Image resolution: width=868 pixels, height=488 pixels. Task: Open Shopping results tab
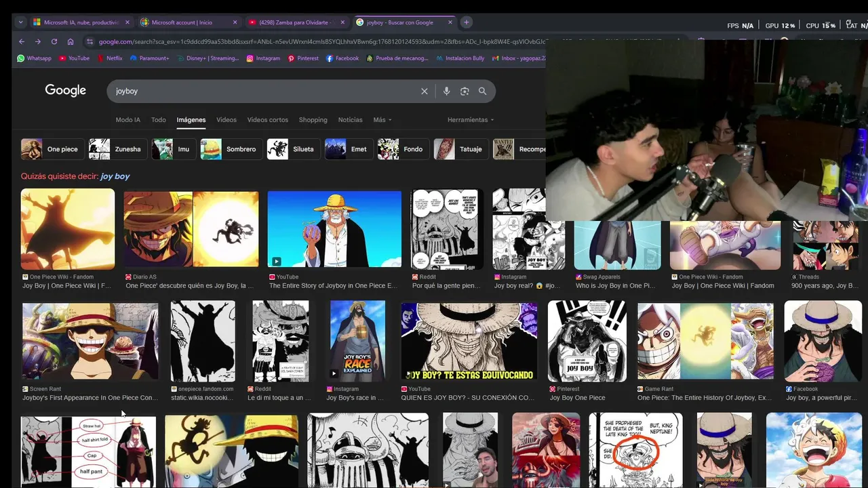click(x=313, y=120)
